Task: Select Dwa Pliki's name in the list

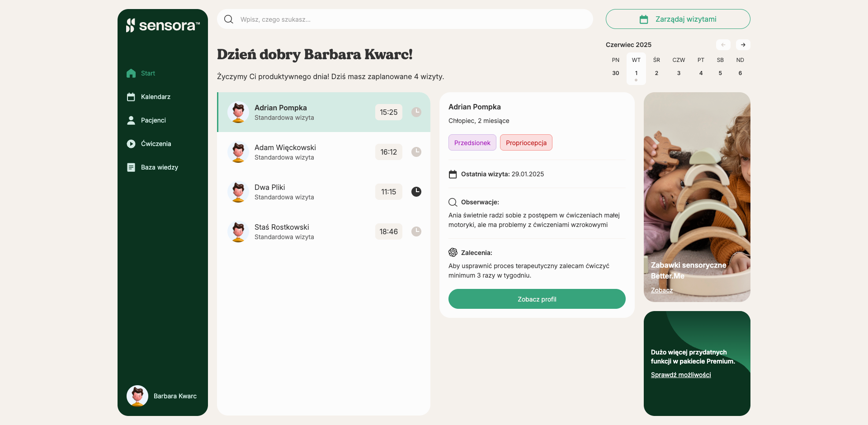Action: click(x=270, y=187)
